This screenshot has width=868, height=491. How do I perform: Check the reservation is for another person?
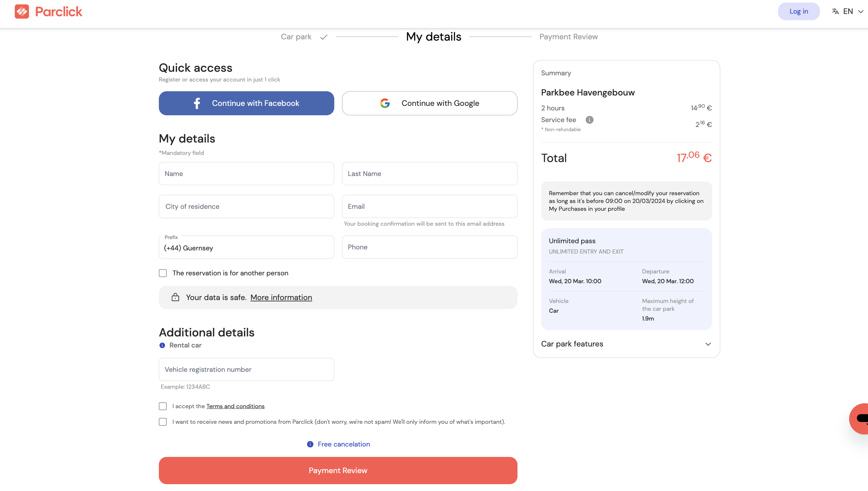163,273
